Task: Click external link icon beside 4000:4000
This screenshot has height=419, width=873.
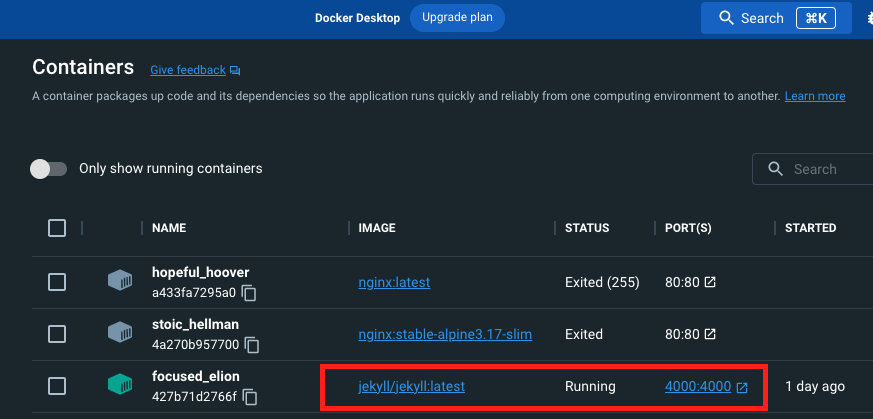Action: [742, 387]
